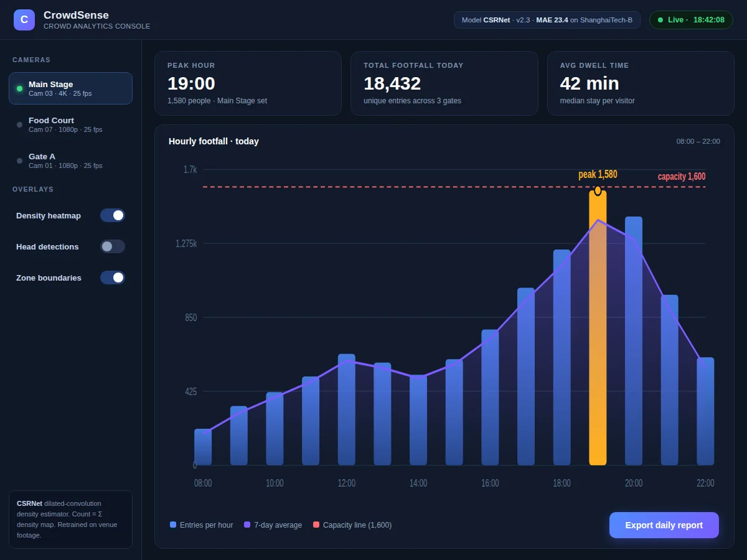
Task: Open the Total Footfall Today card
Action: tap(444, 83)
